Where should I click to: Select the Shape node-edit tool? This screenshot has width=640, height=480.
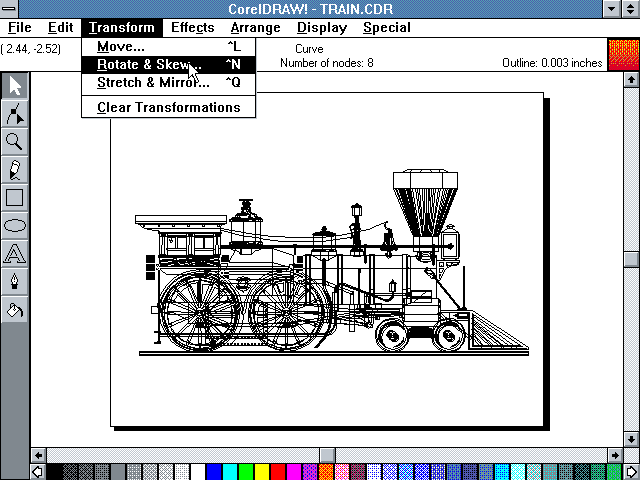[15, 114]
